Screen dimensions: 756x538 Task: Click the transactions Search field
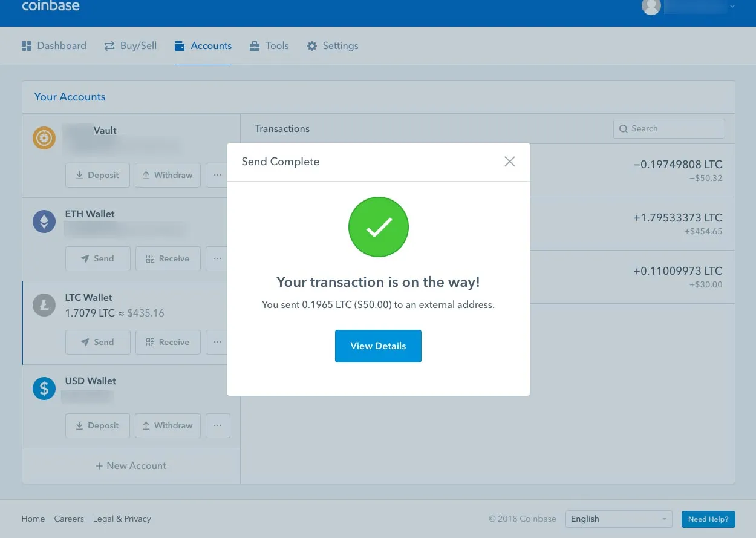(669, 128)
